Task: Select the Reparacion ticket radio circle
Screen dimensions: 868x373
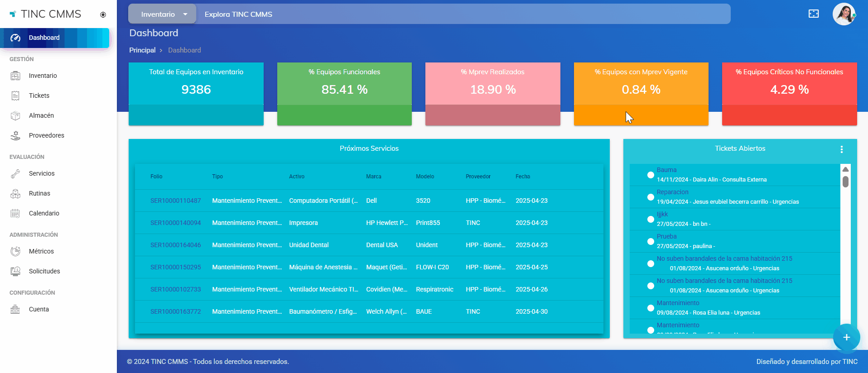Action: [x=651, y=197]
